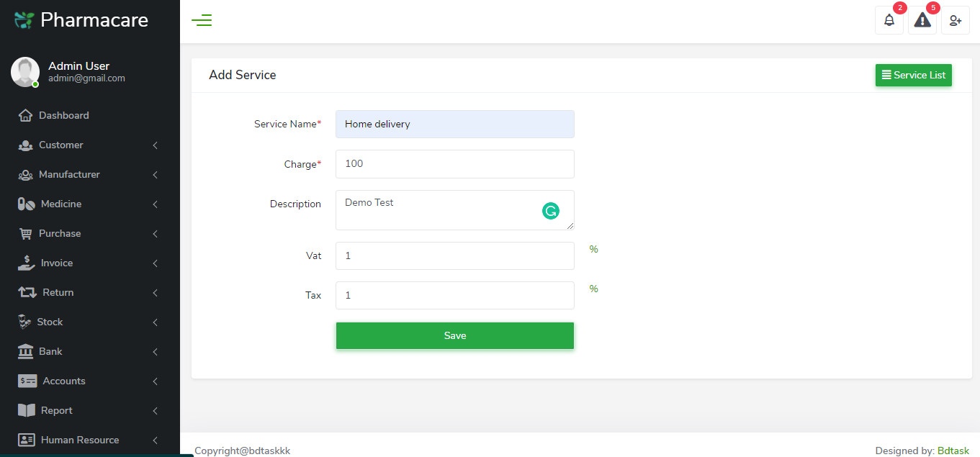This screenshot has width=980, height=457.
Task: Click into the Vat percentage field
Action: 454,256
